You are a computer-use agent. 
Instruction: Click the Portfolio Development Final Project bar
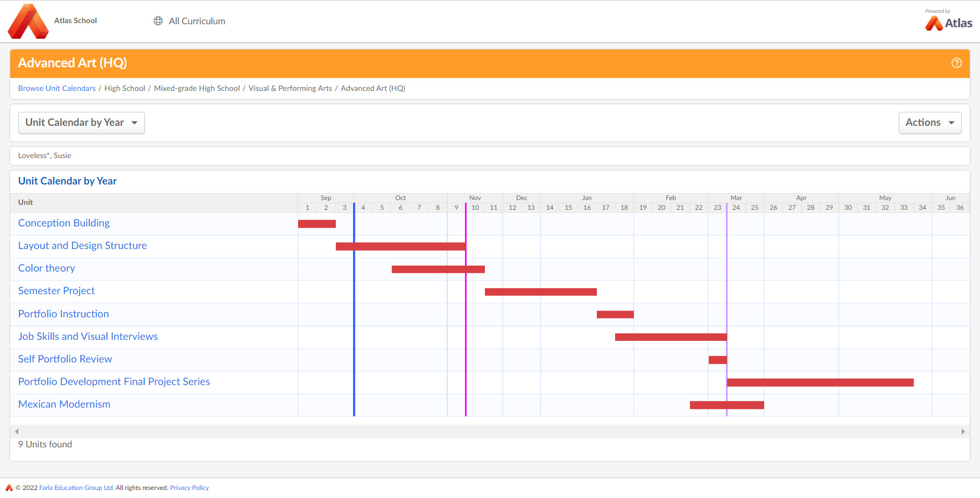(820, 382)
